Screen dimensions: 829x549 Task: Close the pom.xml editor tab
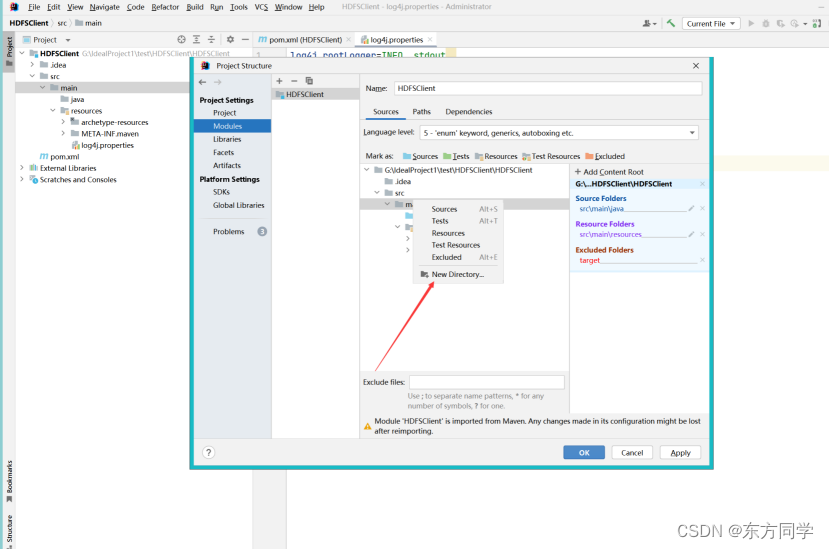[x=348, y=40]
